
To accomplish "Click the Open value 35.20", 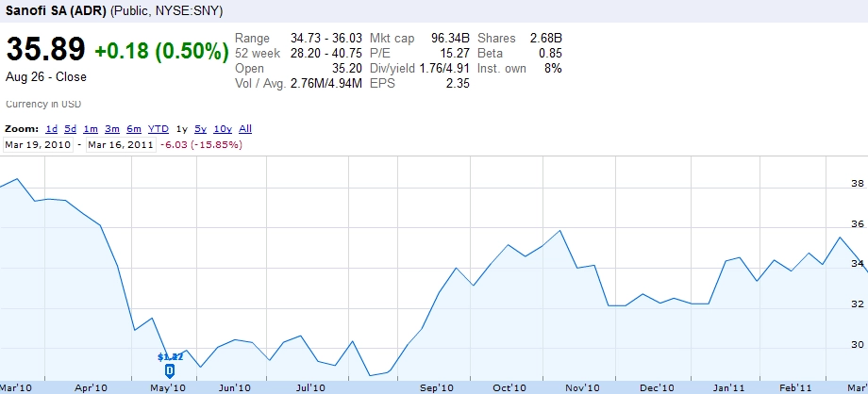I will (x=346, y=69).
